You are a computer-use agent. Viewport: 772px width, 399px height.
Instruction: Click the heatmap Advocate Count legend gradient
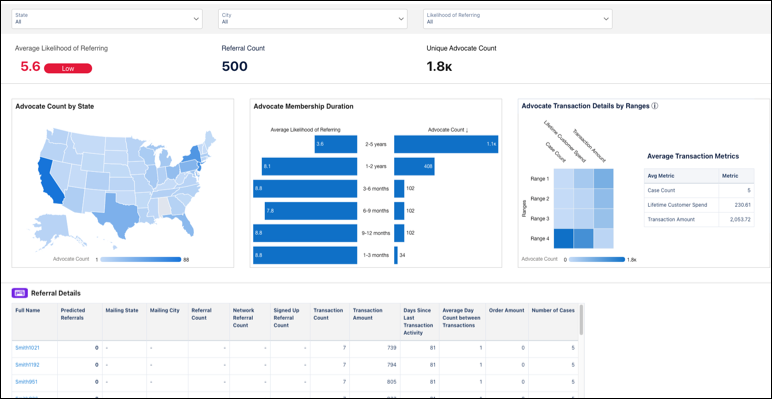tap(597, 259)
